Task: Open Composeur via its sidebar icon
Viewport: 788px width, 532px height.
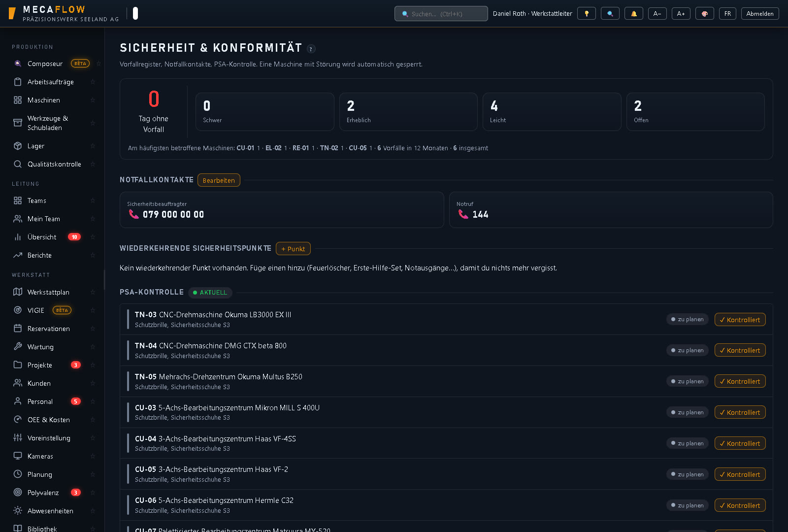Action: tap(18, 64)
